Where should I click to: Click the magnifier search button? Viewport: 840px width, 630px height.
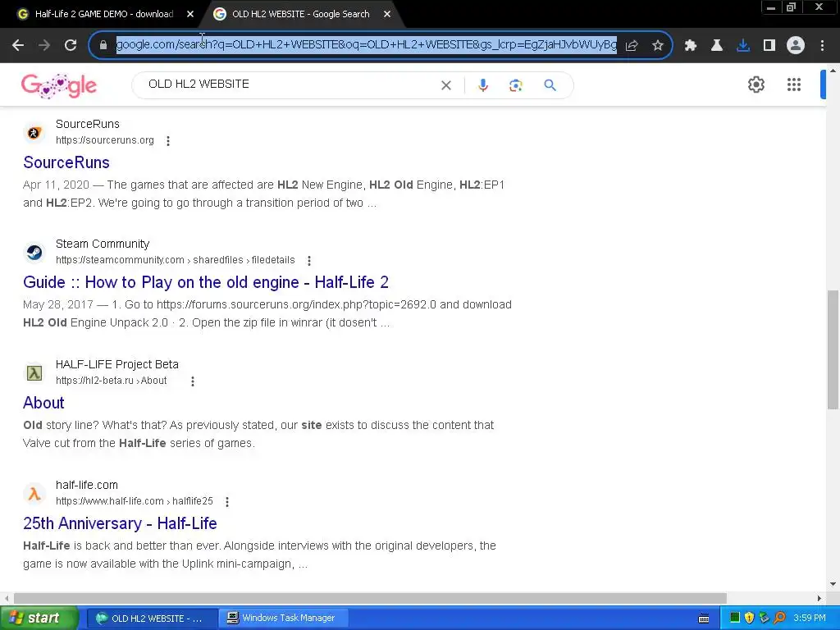(550, 85)
